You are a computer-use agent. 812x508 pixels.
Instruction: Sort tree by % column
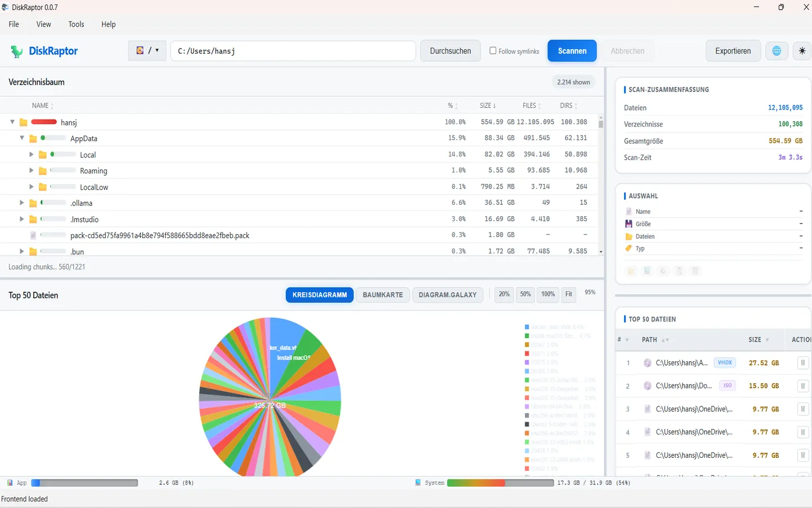pyautogui.click(x=452, y=106)
